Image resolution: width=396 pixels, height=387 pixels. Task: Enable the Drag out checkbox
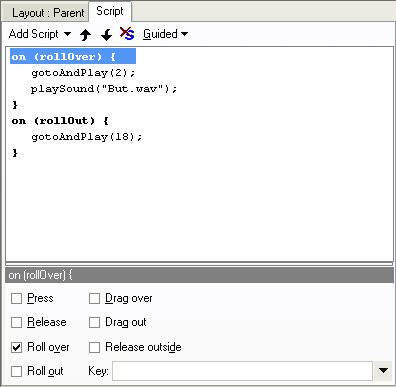coord(94,323)
